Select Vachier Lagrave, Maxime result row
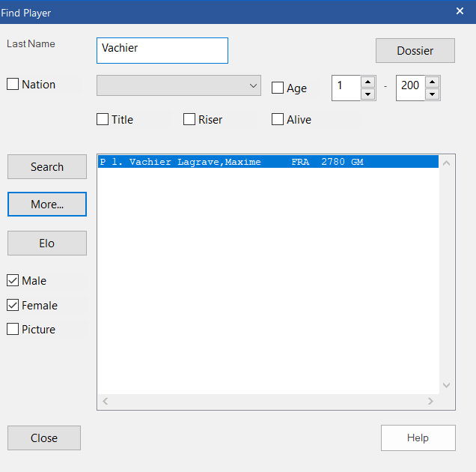 (x=268, y=162)
